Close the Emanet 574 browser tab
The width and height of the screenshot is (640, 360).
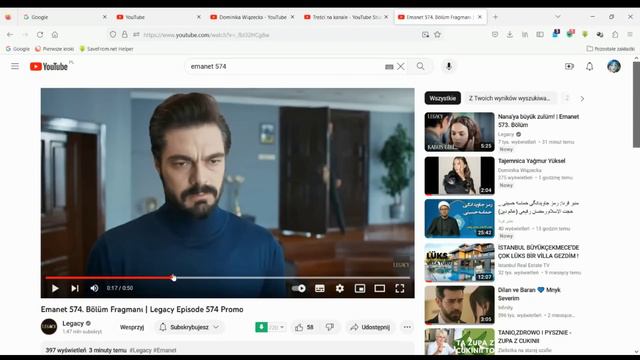click(480, 17)
